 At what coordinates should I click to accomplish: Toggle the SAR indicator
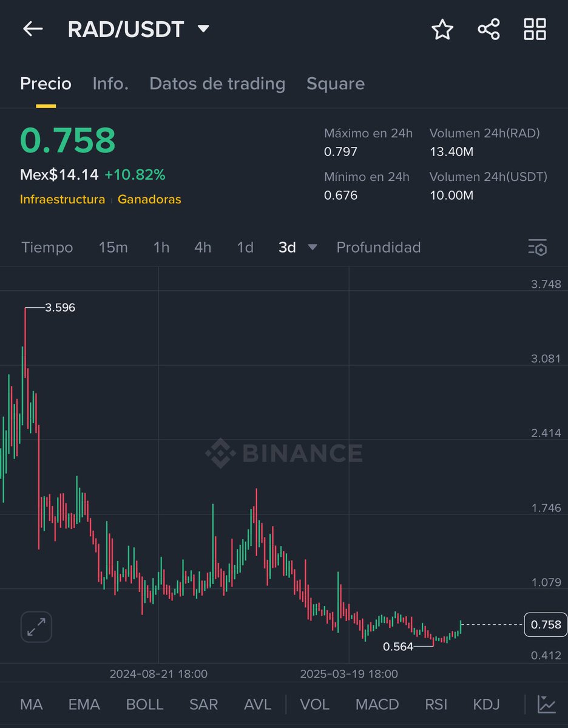pos(203,704)
